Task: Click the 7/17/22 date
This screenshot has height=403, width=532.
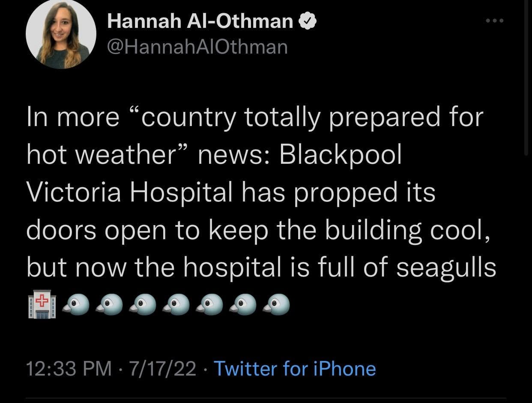Action: [x=164, y=369]
